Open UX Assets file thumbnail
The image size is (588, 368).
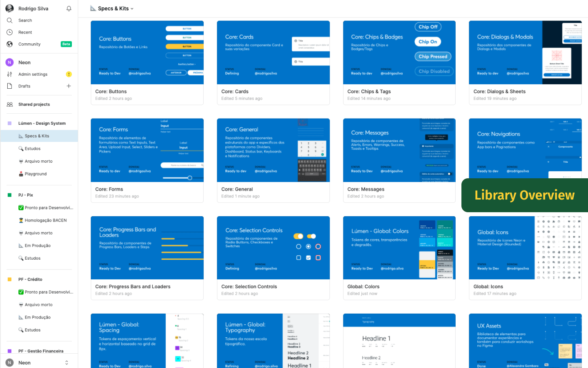tap(525, 341)
